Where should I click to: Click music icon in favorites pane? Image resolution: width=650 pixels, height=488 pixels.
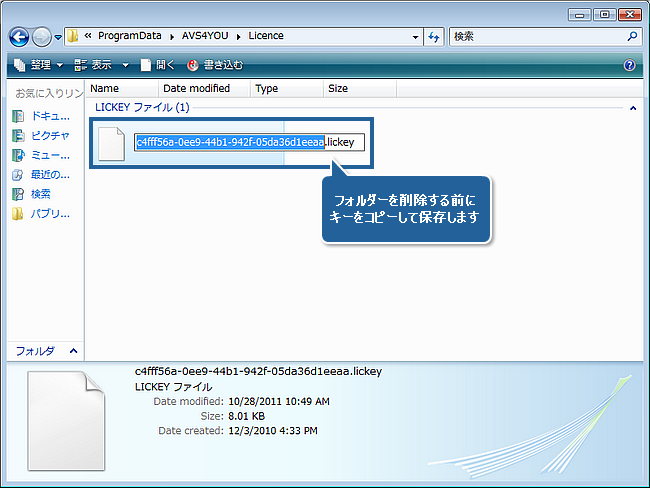(18, 155)
